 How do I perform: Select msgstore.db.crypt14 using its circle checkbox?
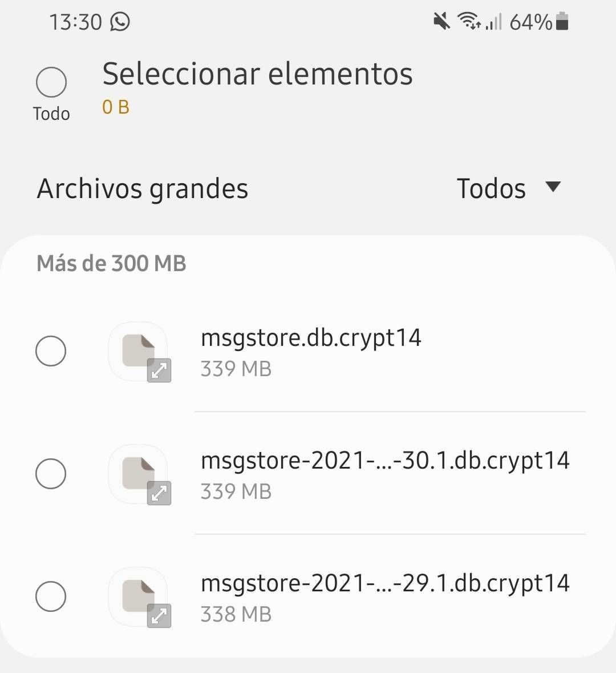click(51, 351)
